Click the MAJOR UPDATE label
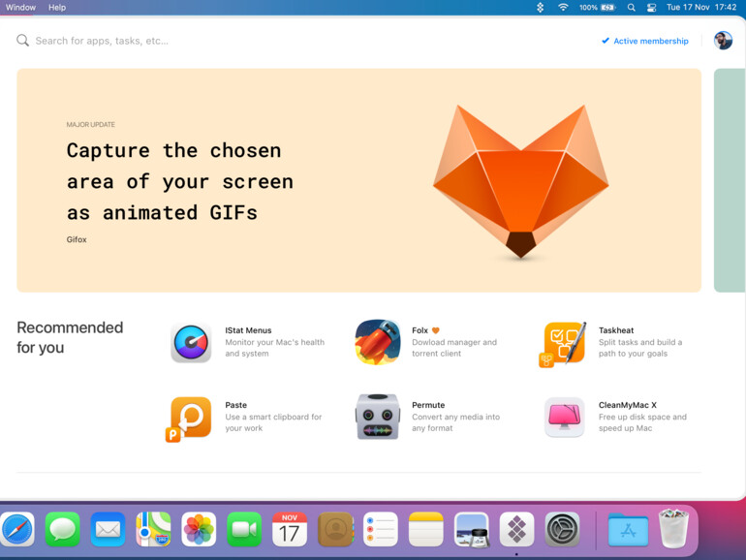Viewport: 746px width, 560px height. coord(90,125)
